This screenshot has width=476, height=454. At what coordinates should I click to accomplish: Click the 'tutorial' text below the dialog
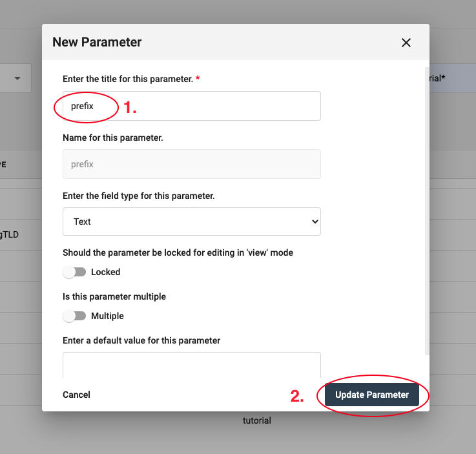click(256, 420)
